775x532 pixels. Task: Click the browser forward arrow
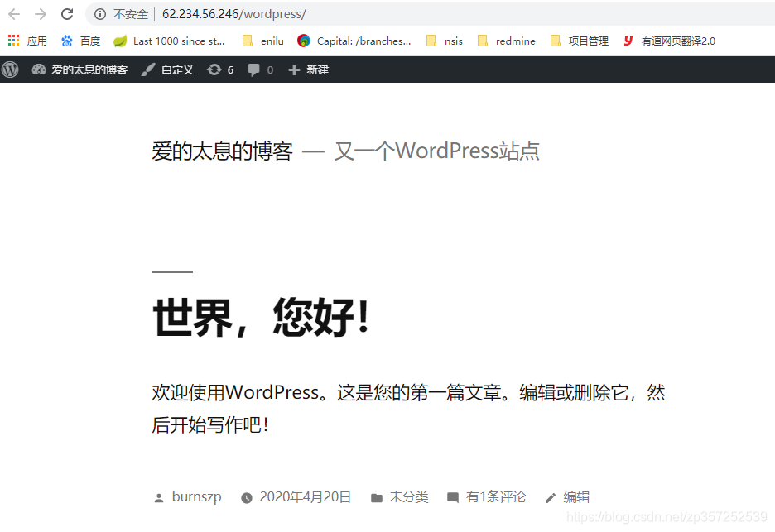41,14
